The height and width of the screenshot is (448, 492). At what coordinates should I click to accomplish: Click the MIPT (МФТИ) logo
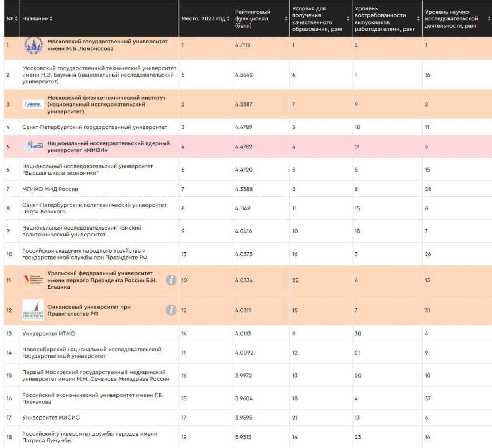click(x=33, y=104)
